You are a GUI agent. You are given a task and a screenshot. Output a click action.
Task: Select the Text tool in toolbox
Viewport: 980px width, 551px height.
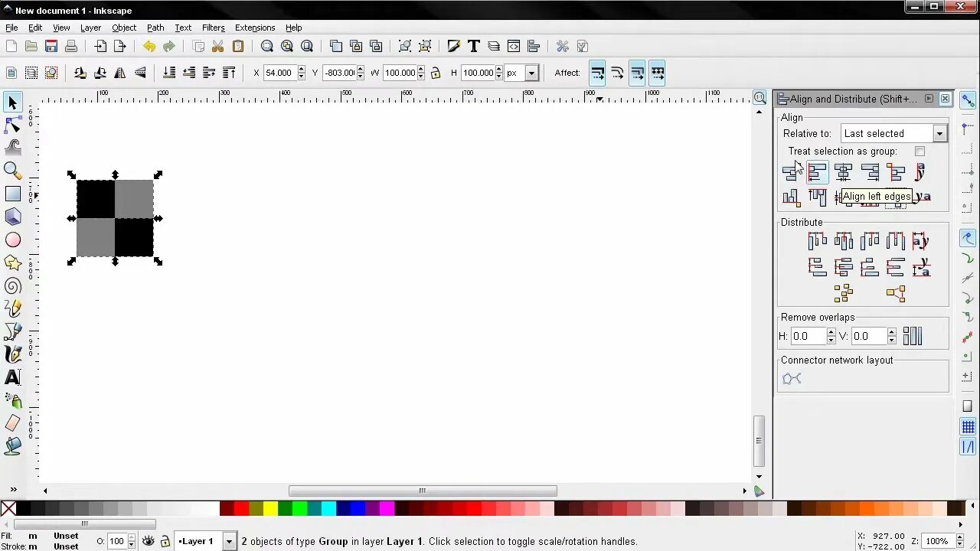pyautogui.click(x=12, y=377)
